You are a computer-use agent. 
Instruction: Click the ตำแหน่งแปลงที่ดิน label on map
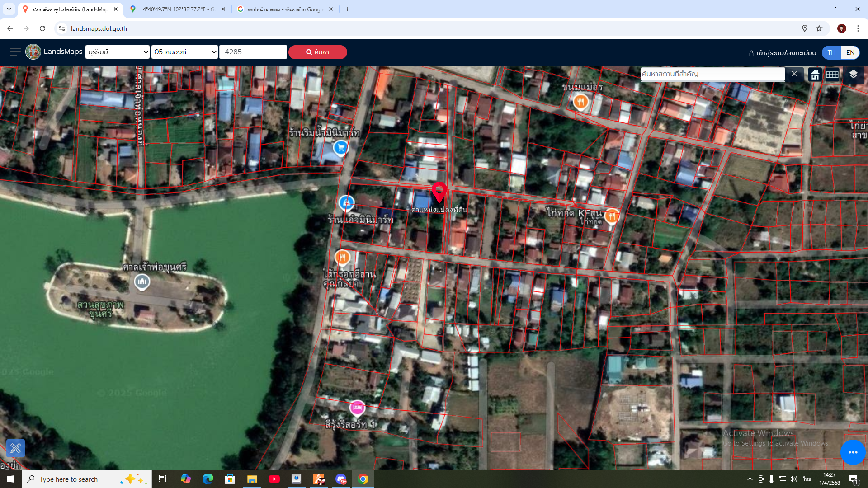click(x=439, y=210)
